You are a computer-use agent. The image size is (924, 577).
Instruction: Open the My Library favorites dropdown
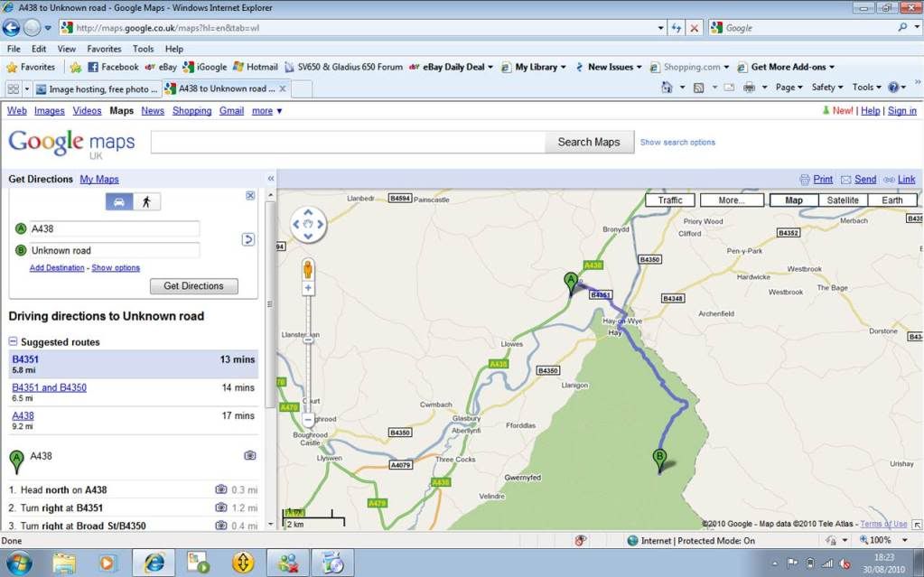tap(533, 67)
